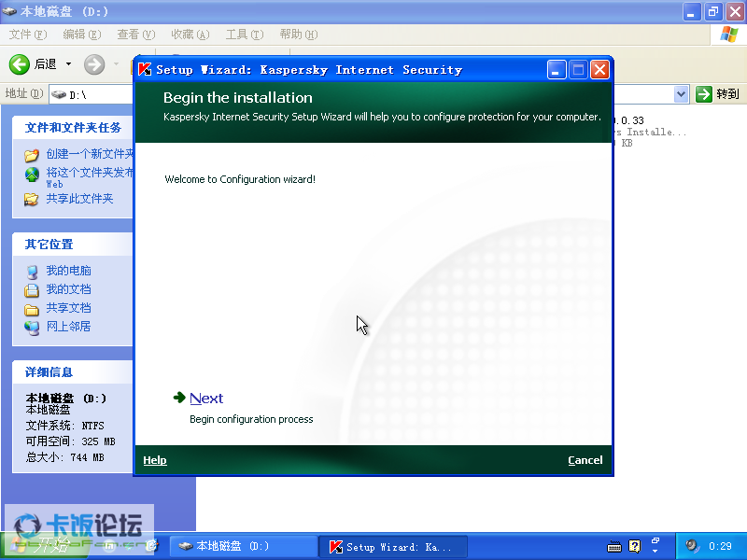
Task: Click the Network Neighborhood icon in sidebar
Action: pos(32,328)
